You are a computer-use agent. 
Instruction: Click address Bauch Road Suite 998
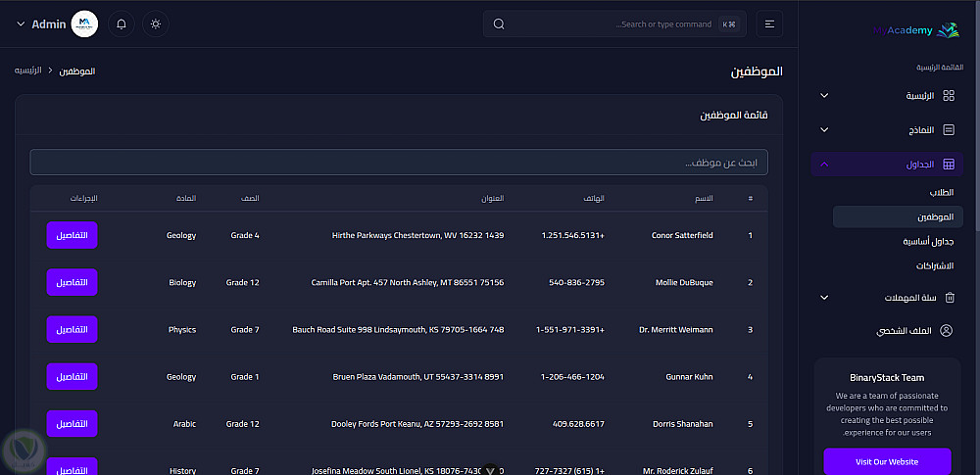tap(398, 330)
